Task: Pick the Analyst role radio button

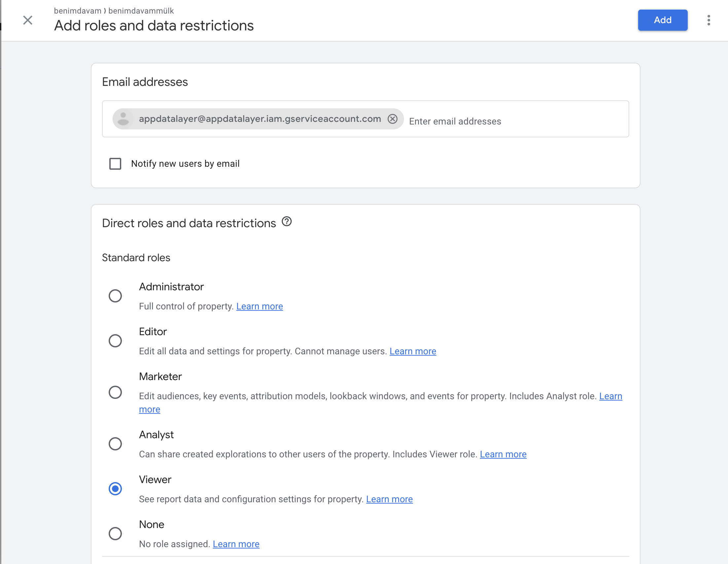Action: [x=115, y=444]
